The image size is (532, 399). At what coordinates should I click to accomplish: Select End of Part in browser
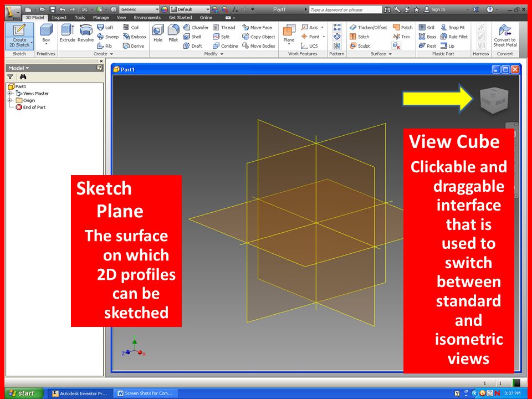pos(30,107)
